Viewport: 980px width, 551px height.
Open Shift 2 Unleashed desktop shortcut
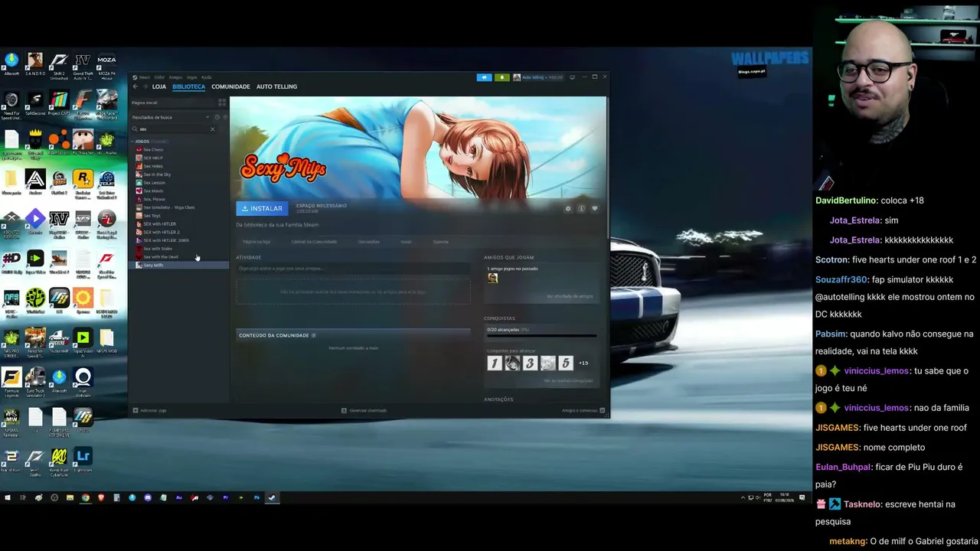pos(59,66)
